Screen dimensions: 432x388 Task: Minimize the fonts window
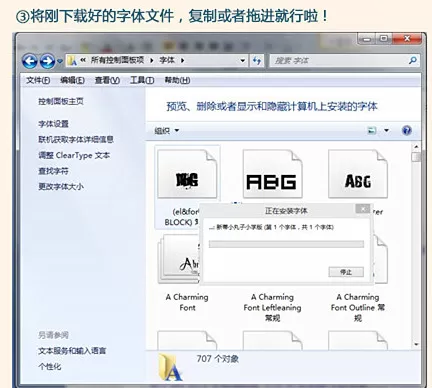click(367, 39)
